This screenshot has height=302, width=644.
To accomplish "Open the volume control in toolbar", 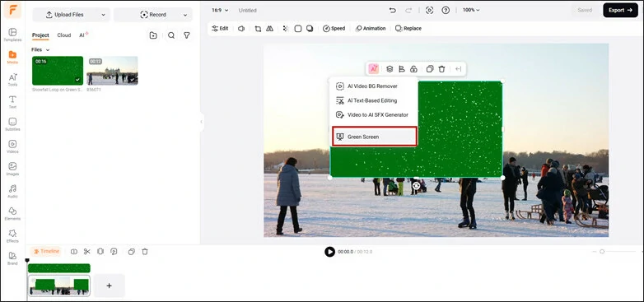I will pos(241,28).
